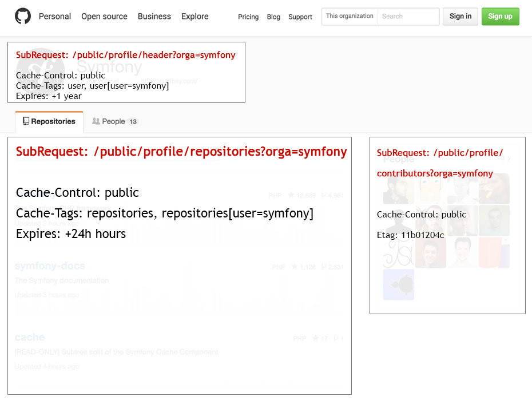Click the text Etag: 11b01204c

410,235
